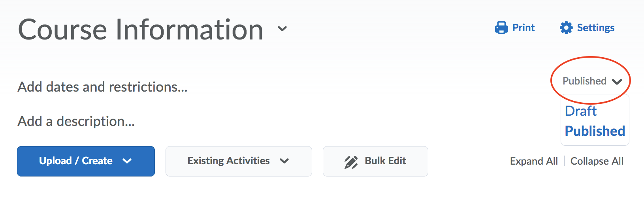Viewport: 644px width, 199px height.
Task: Open the Existing Activities dropdown arrow
Action: [284, 161]
